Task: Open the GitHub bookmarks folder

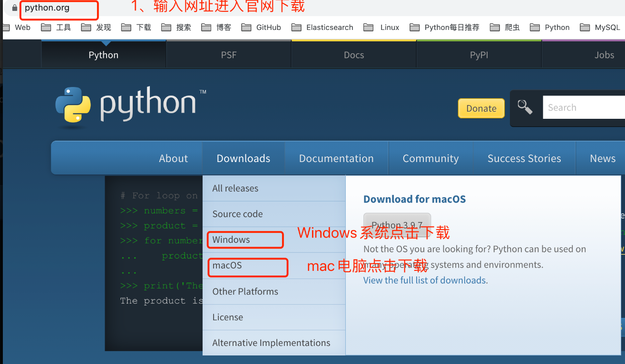Action: [x=261, y=27]
